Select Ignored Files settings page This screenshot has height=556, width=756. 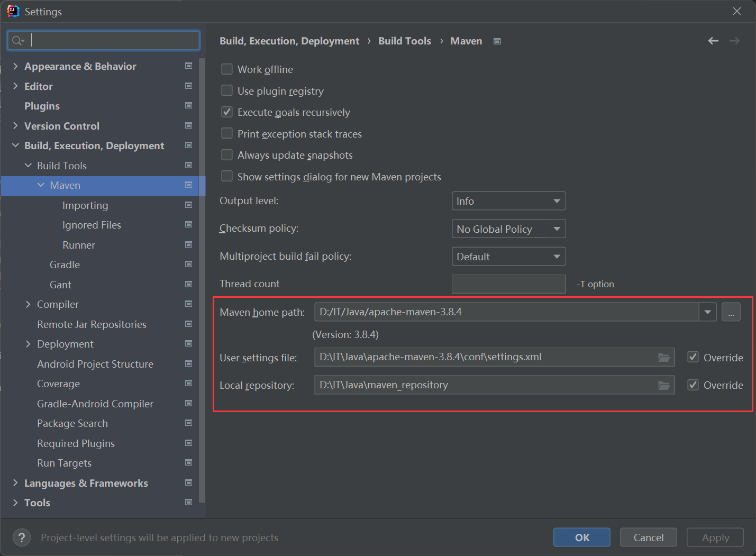[x=92, y=225]
